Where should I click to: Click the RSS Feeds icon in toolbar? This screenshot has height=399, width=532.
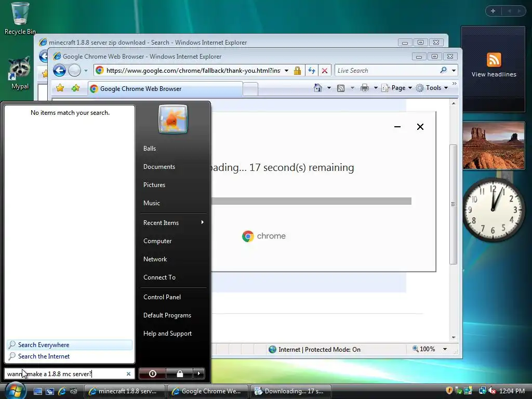(341, 88)
